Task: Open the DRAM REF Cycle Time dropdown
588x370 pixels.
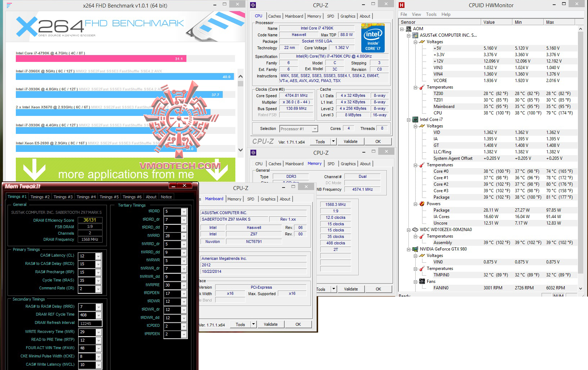Action: (x=98, y=315)
